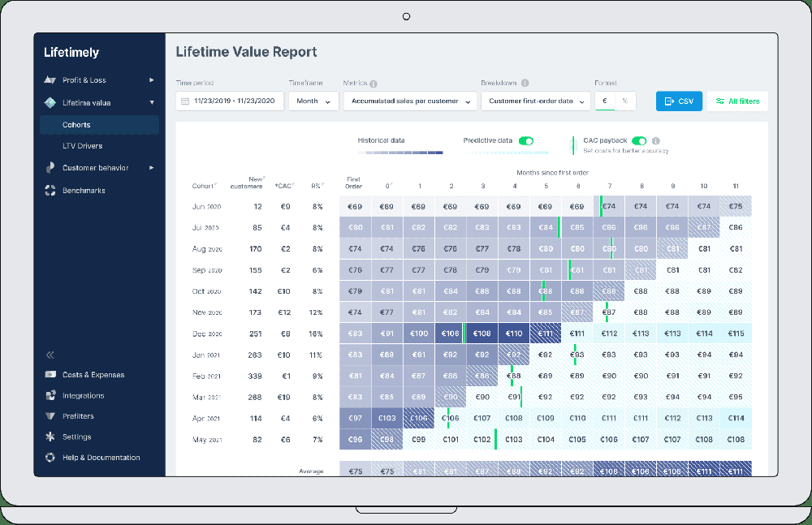
Task: Click the Lifetime value diamond icon
Action: pos(50,102)
